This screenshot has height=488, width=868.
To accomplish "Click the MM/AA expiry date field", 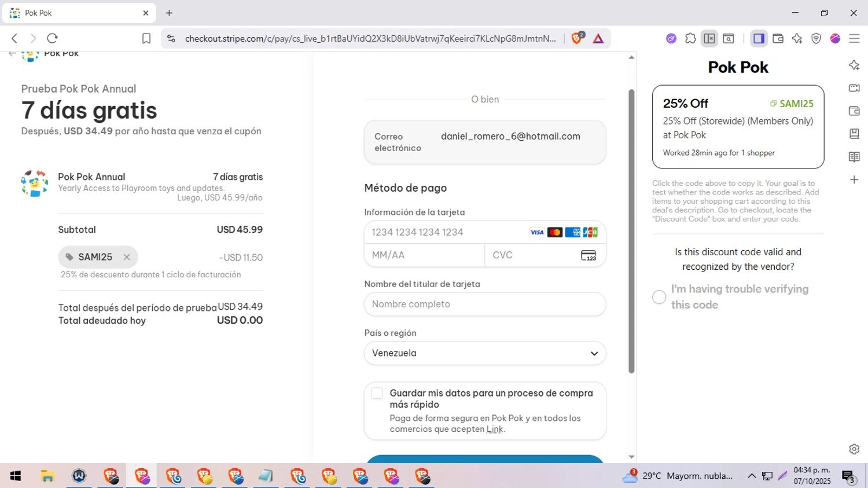I will click(x=424, y=255).
